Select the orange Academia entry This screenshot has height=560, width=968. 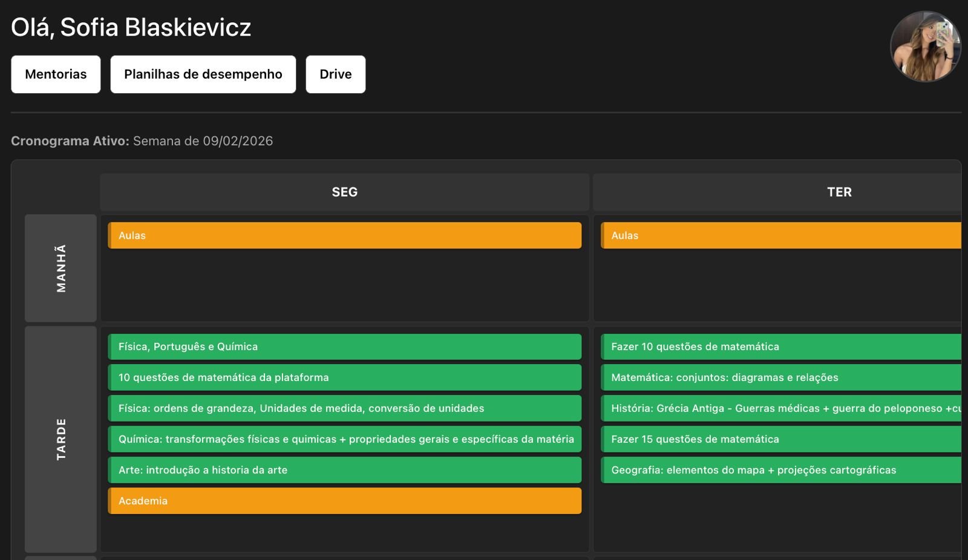pos(344,501)
